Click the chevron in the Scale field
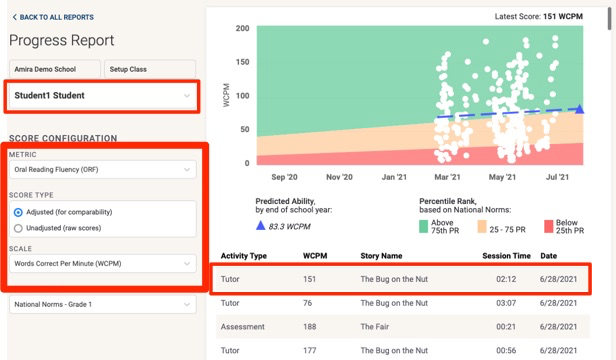Screen dimensions: 616x360 187,264
